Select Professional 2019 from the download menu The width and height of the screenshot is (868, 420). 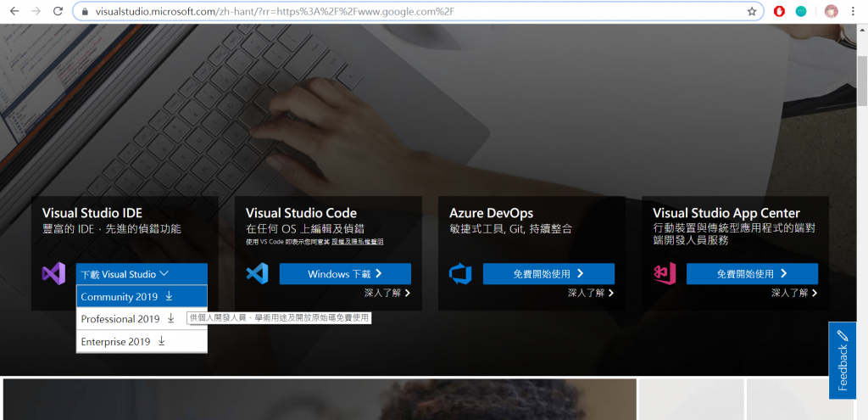point(142,319)
